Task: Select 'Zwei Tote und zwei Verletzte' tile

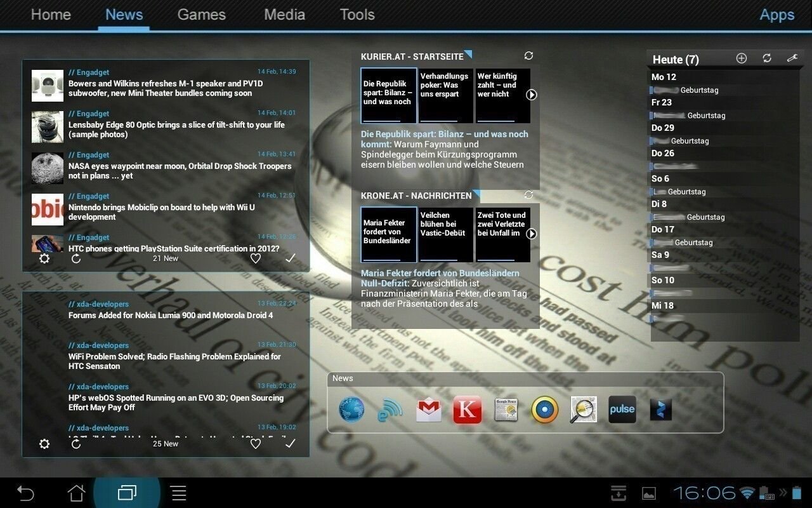Action: 503,234
